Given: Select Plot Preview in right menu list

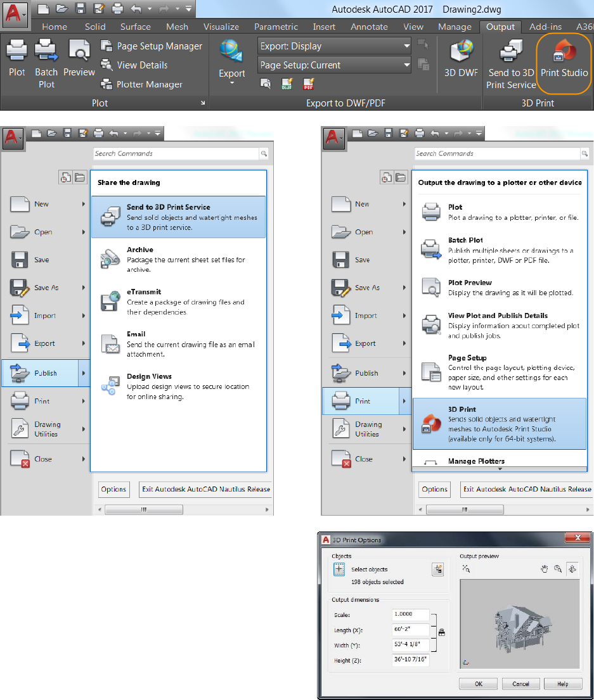Looking at the screenshot, I should click(500, 288).
